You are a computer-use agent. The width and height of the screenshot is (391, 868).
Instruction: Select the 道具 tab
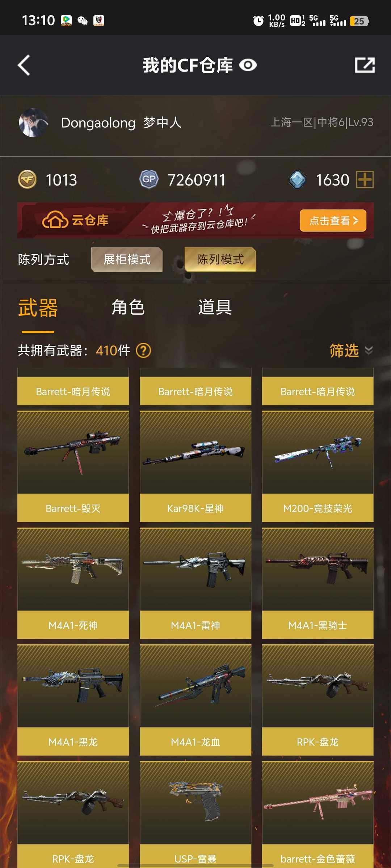point(215,307)
